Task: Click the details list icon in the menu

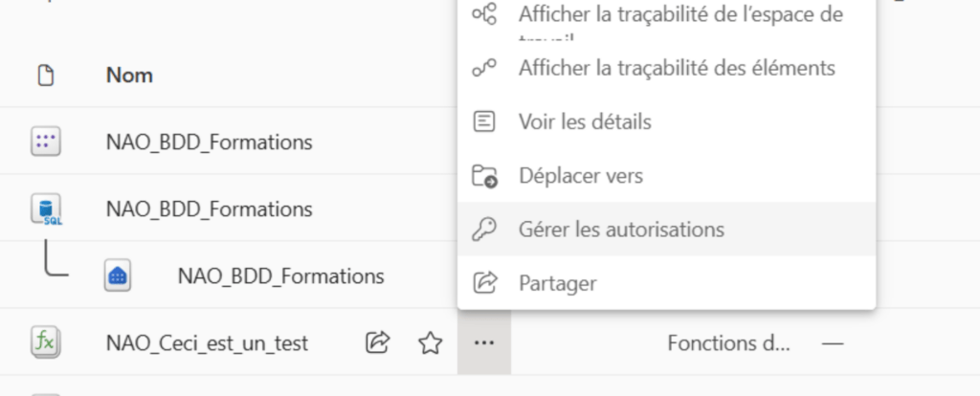Action: click(x=486, y=122)
